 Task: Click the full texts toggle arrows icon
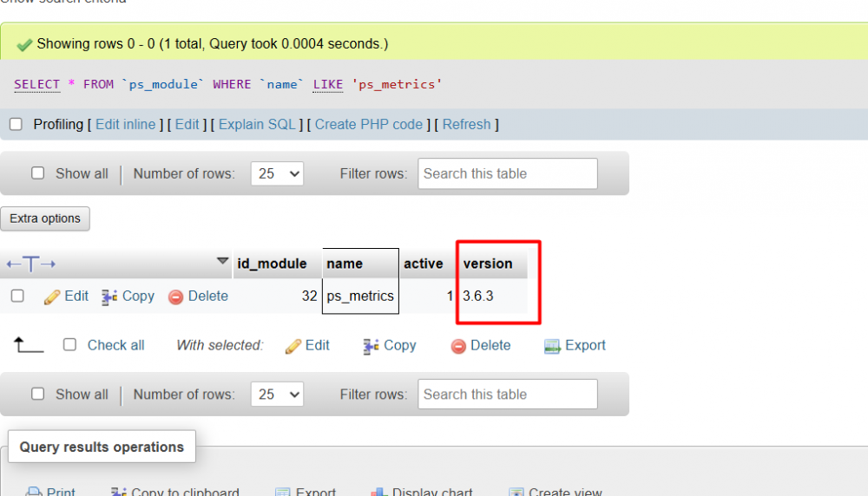31,264
